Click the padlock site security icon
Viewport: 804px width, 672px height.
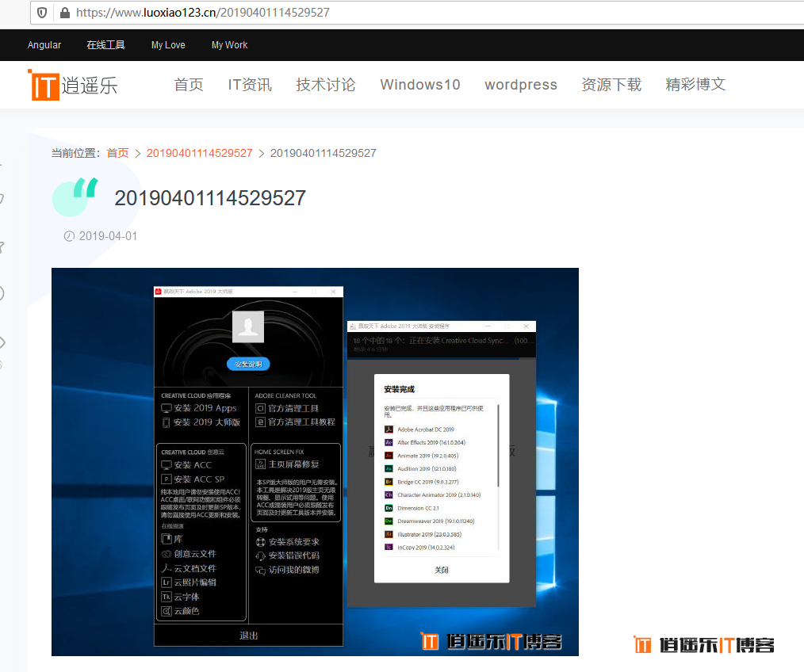[64, 13]
